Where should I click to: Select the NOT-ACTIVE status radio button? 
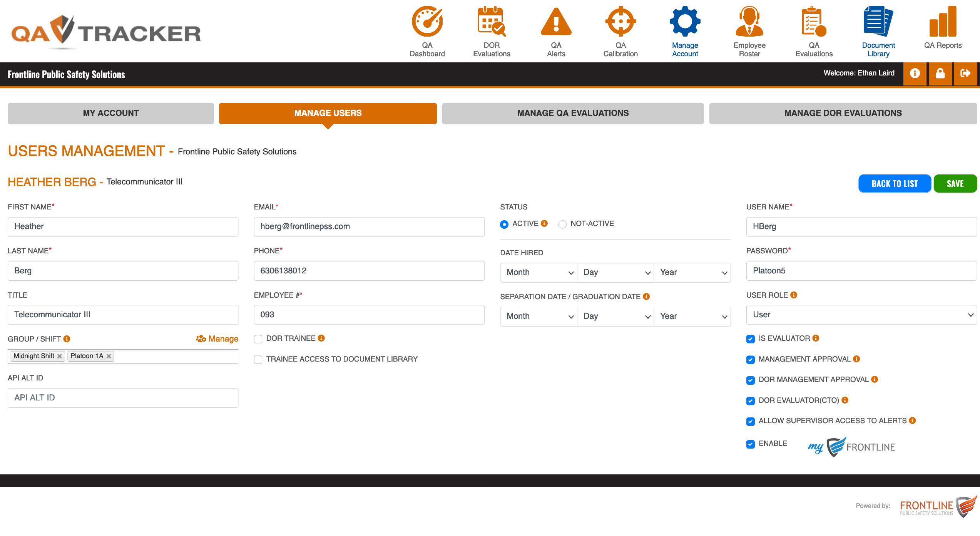click(562, 224)
